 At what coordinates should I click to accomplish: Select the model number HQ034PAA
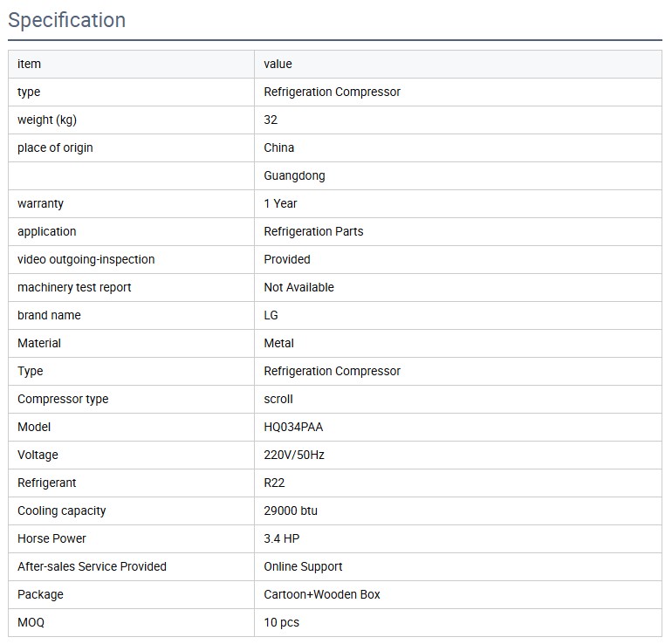click(x=293, y=427)
